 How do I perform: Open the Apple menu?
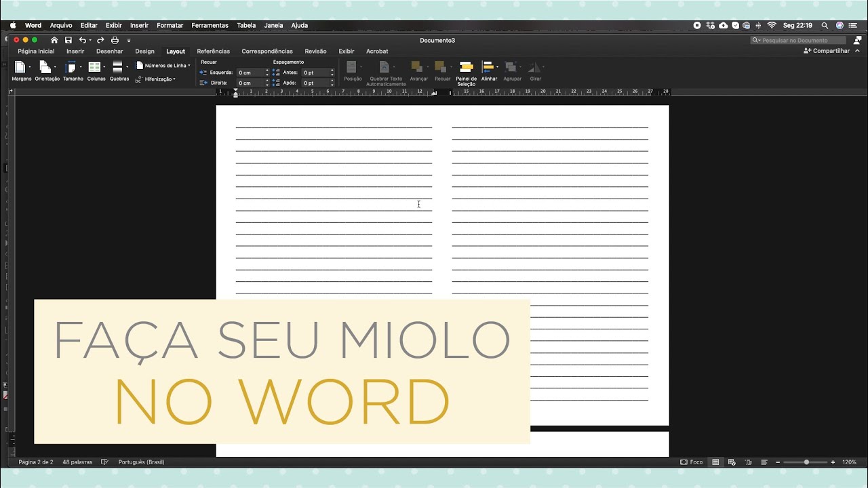pyautogui.click(x=13, y=25)
